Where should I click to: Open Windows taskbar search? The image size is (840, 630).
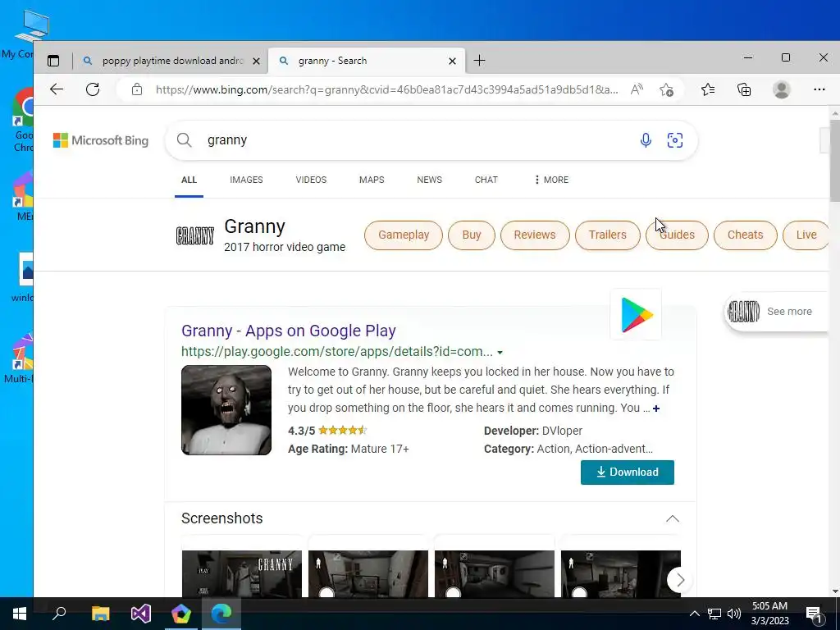pos(59,614)
